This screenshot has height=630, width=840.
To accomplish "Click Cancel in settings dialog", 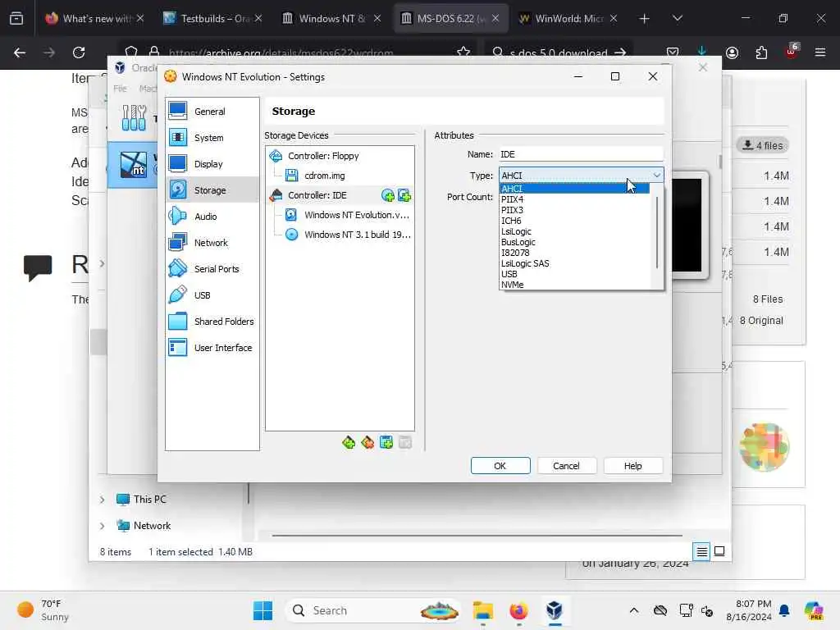I will [566, 466].
